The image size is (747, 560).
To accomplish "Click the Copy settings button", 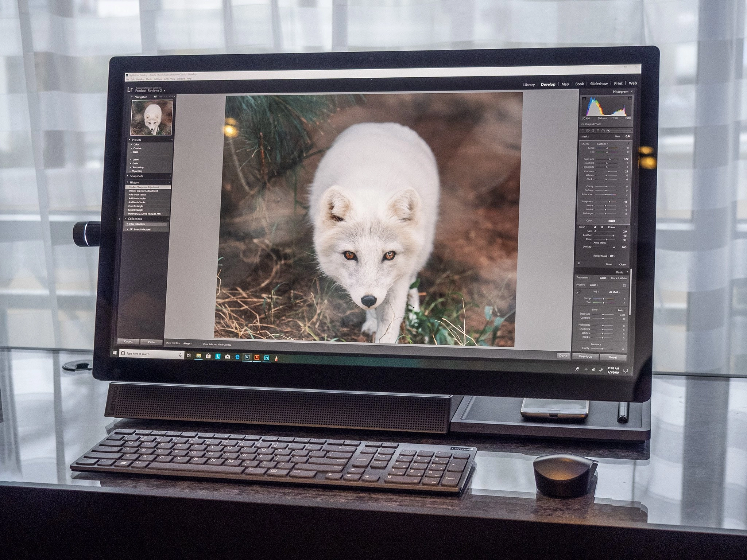I will click(128, 342).
